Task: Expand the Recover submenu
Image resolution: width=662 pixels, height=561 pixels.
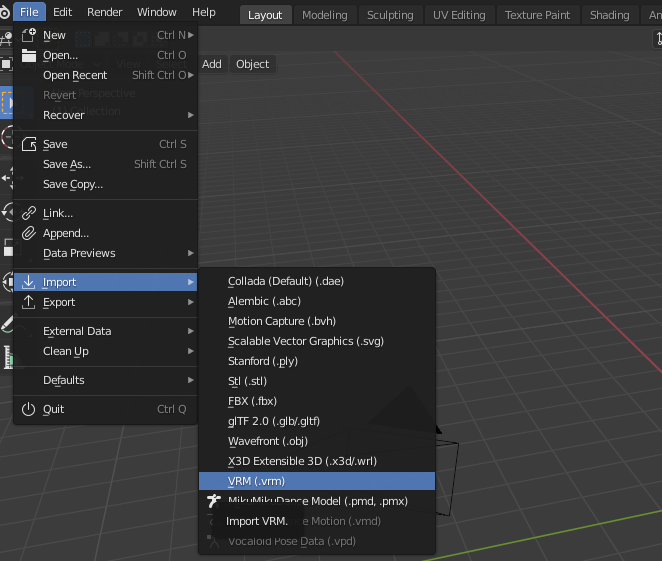Action: click(106, 115)
